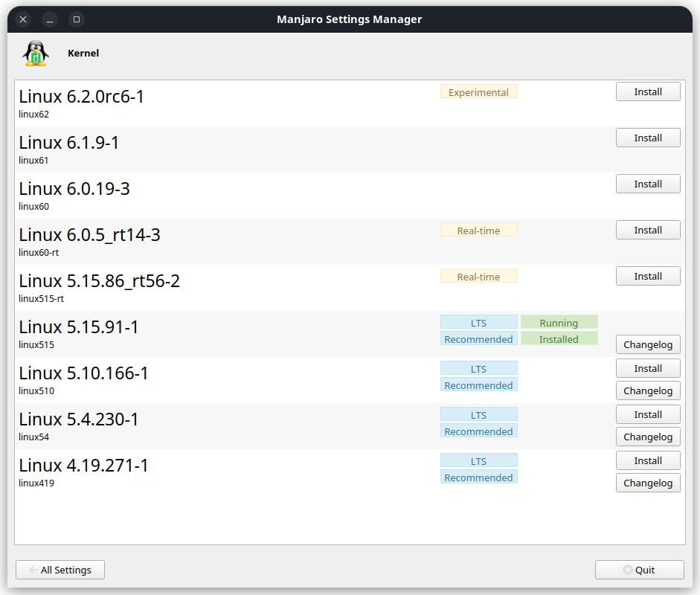Select the Linux 5.10.166-1 title
Screen dimensions: 700x595
pyautogui.click(x=83, y=373)
